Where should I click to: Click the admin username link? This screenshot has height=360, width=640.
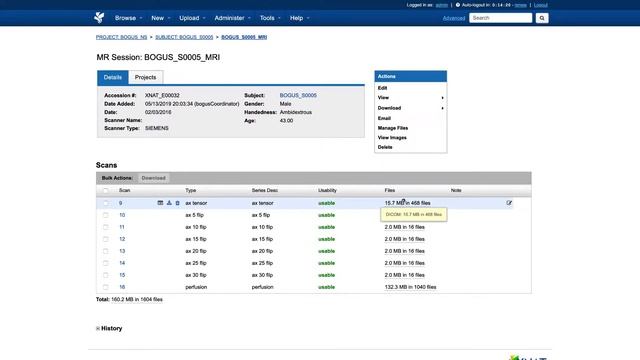[x=442, y=5]
